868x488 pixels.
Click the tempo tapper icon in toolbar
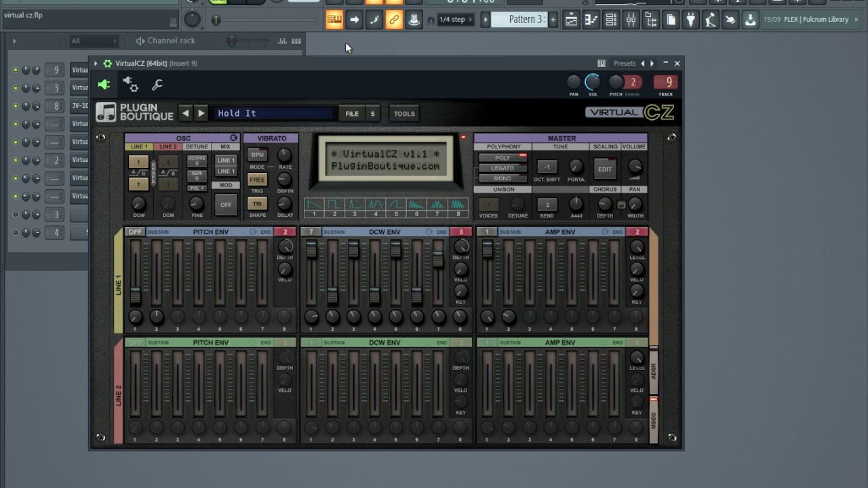click(x=710, y=20)
